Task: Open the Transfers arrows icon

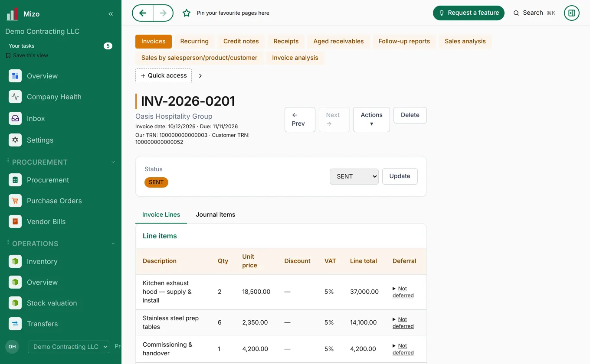Action: tap(15, 324)
